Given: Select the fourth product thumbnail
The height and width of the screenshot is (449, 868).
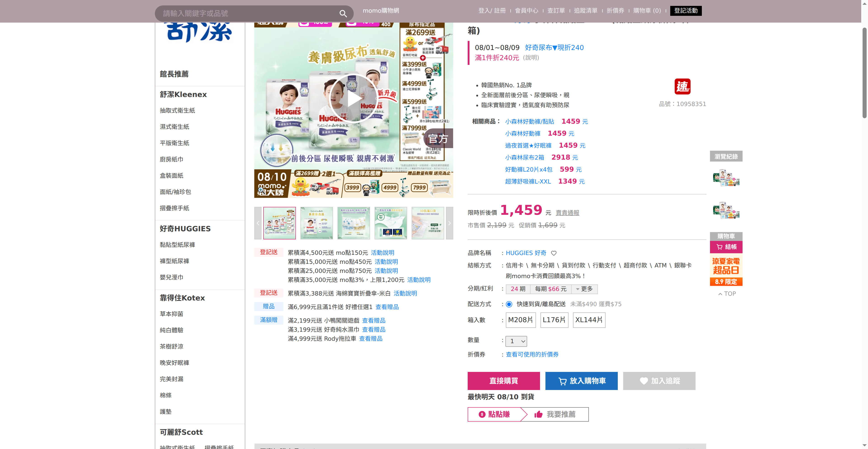Looking at the screenshot, I should tap(391, 223).
